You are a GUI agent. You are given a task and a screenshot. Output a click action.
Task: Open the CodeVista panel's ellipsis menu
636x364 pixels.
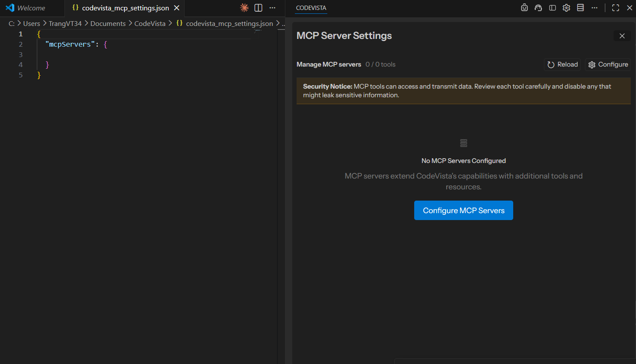(x=594, y=8)
